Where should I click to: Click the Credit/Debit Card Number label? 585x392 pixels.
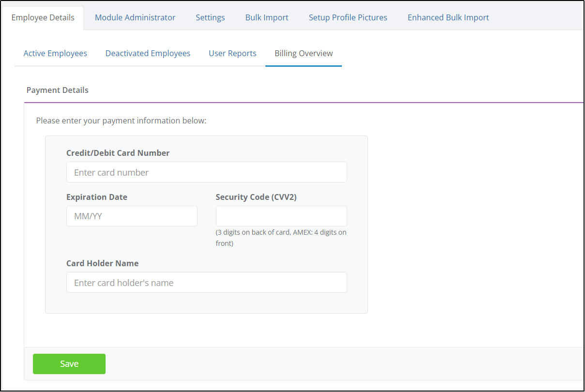click(118, 153)
